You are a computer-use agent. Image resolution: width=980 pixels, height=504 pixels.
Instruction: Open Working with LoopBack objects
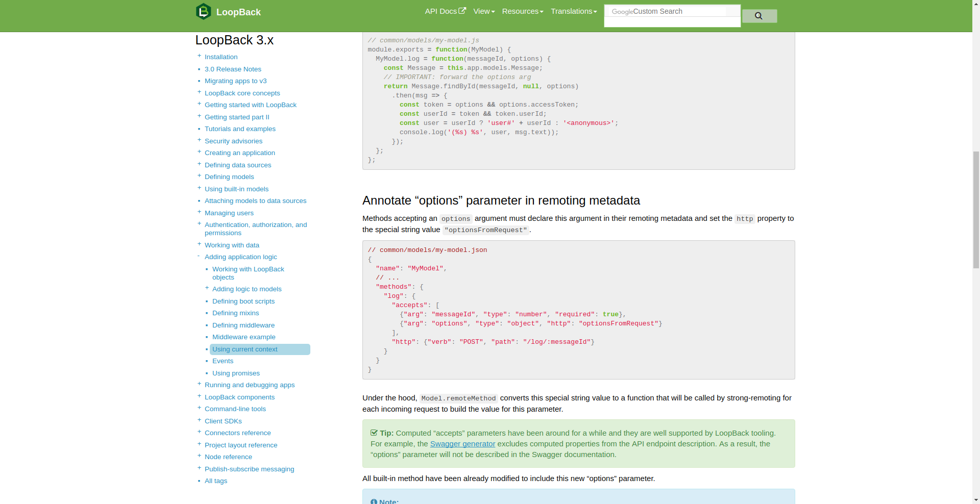(248, 273)
